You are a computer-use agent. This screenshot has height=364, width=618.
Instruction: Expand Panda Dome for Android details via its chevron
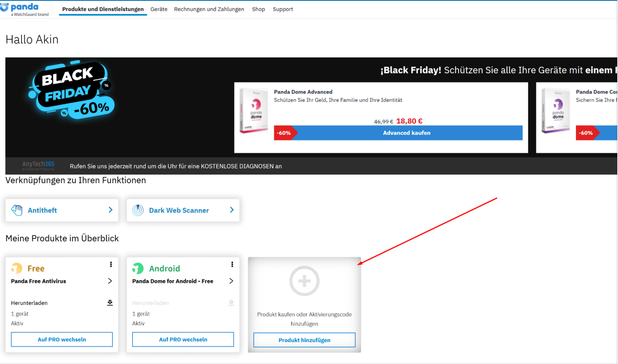[231, 281]
